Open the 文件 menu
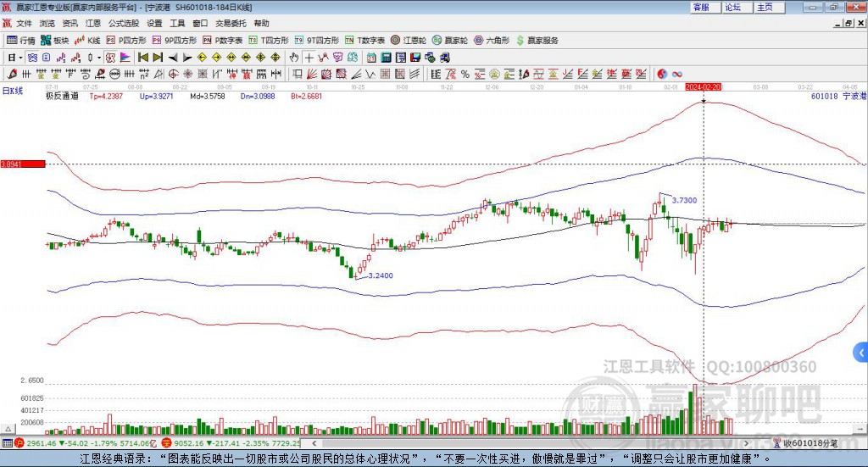Image resolution: width=868 pixels, height=467 pixels. 24,23
